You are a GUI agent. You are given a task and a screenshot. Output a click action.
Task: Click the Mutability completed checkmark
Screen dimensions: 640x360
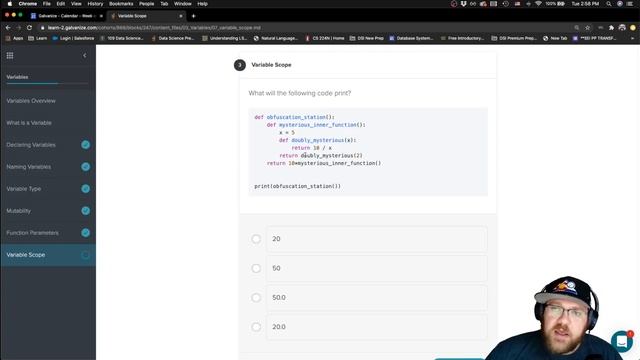point(85,211)
